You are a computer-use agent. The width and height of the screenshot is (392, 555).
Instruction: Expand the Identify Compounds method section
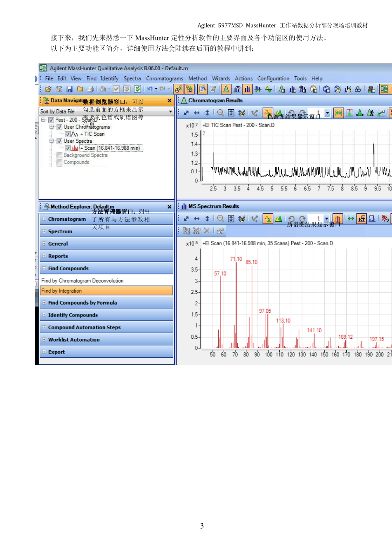[44, 315]
